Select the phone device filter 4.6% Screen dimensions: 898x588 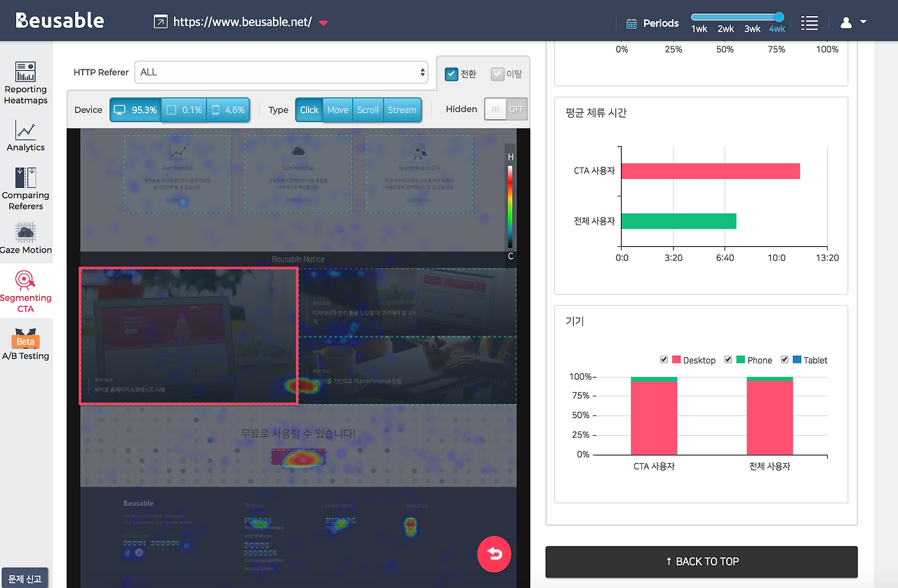click(228, 110)
